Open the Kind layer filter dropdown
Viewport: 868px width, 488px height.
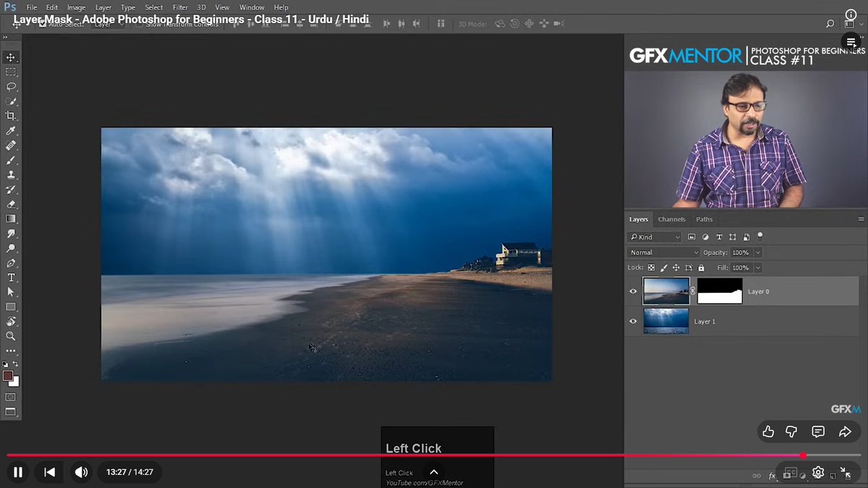coord(655,237)
